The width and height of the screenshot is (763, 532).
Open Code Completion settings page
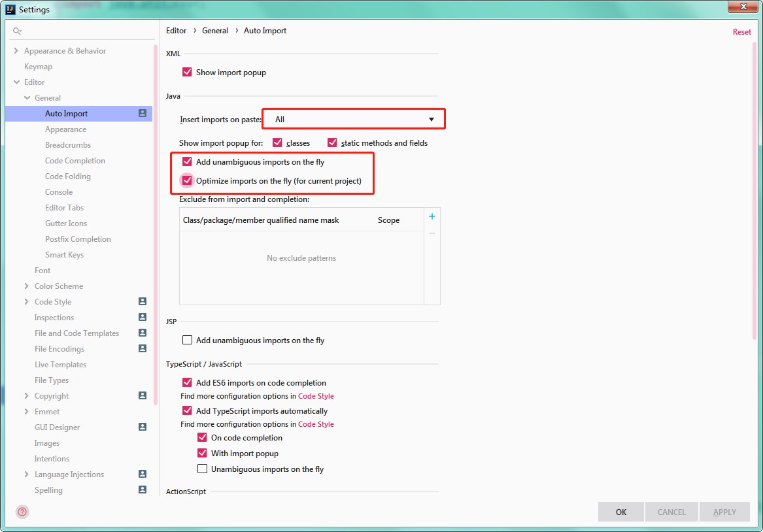pos(75,161)
